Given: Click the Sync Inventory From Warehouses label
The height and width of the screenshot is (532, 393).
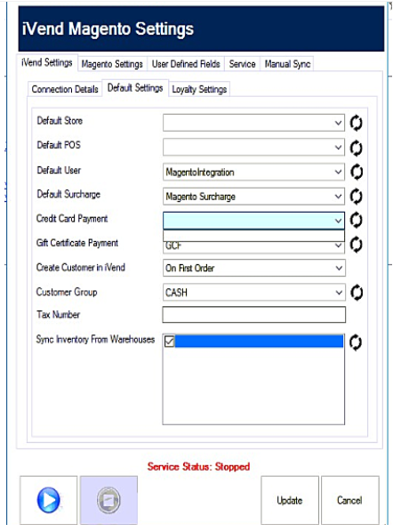Looking at the screenshot, I should [x=95, y=339].
